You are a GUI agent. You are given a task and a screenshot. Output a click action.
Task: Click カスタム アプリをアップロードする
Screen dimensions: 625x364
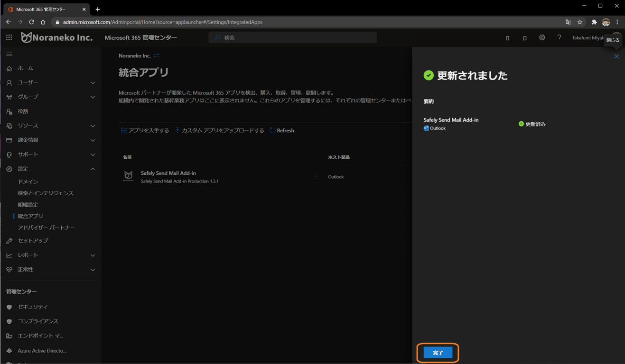click(219, 130)
